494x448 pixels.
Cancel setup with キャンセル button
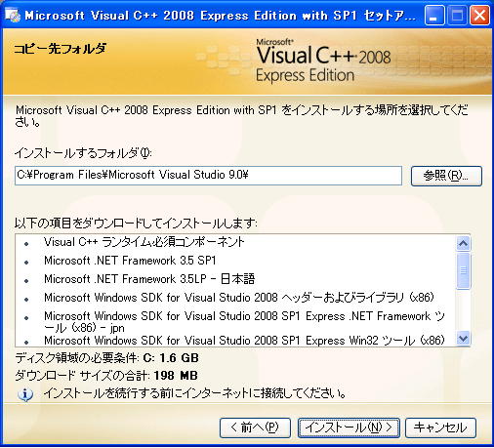(x=440, y=428)
